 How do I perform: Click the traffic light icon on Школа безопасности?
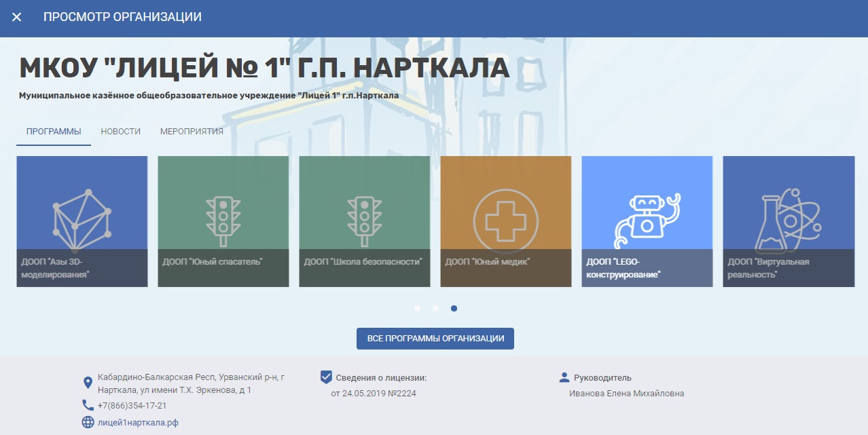(365, 222)
